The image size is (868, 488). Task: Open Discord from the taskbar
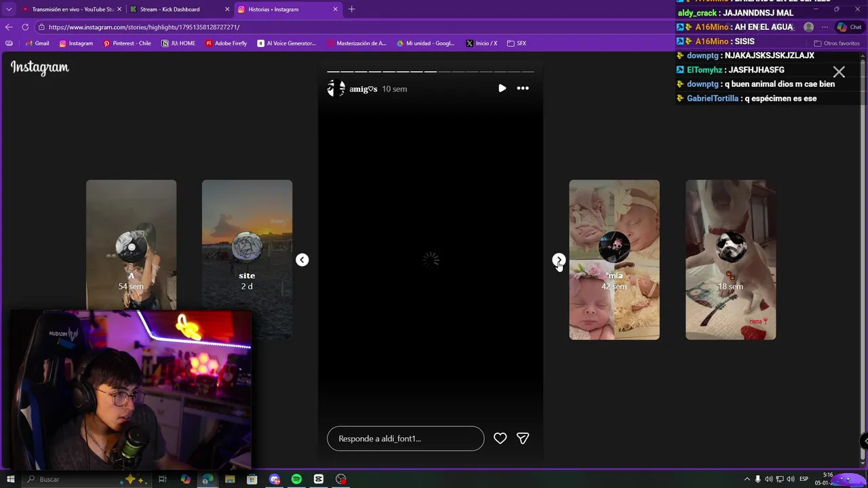point(275,479)
